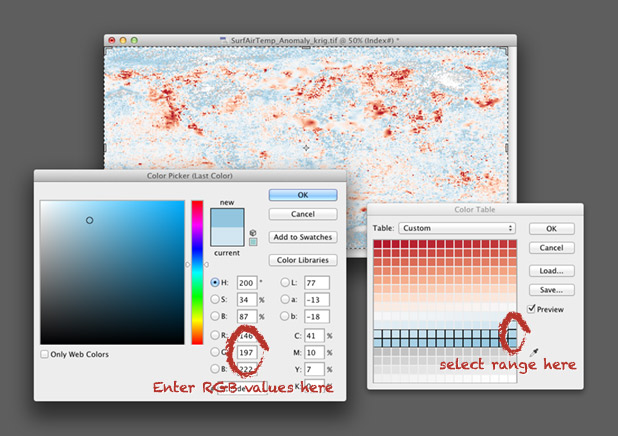618x436 pixels.
Task: Click the small web-safe color square
Action: (253, 242)
